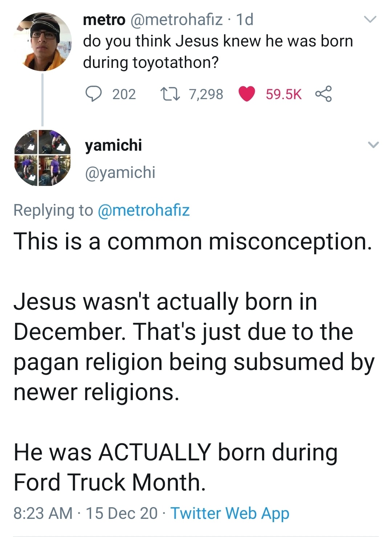Screen dimensions: 392x537
Task: Unlike metro's tweet via the red heart
Action: (247, 94)
